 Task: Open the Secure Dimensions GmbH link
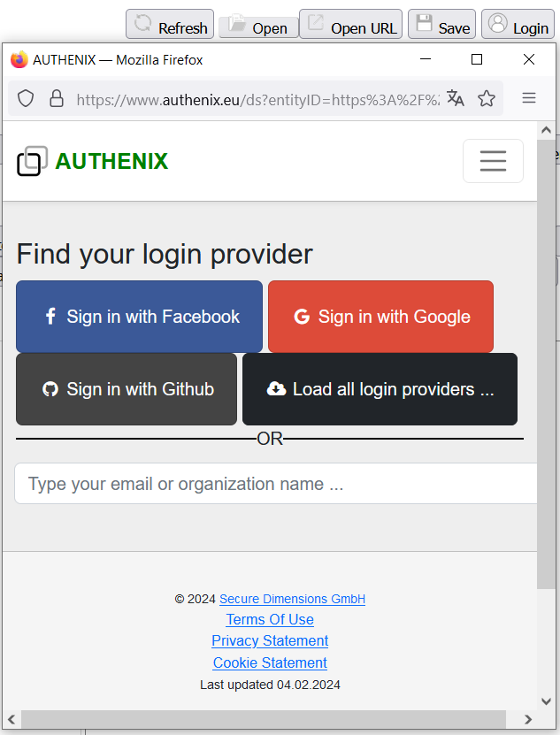click(x=292, y=599)
